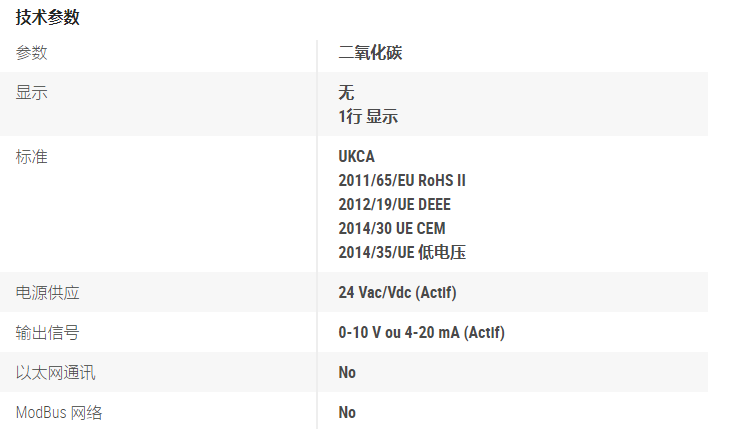Click the 以太网通讯 row label
750x429 pixels.
point(56,373)
